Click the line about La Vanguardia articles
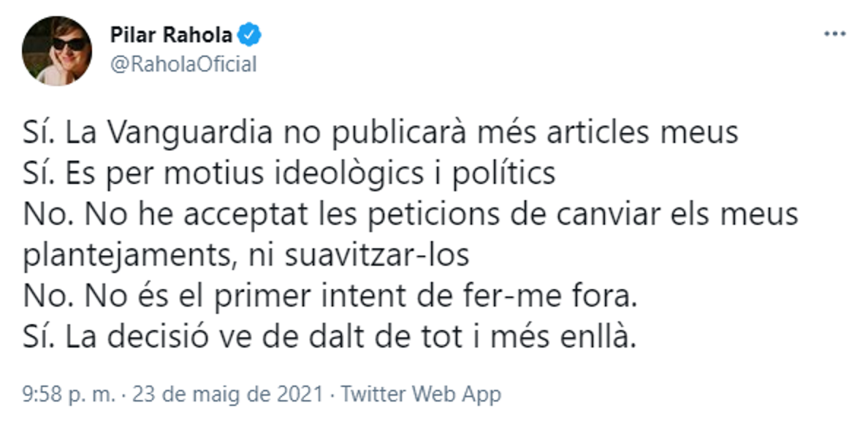This screenshot has width=868, height=422. tap(381, 134)
